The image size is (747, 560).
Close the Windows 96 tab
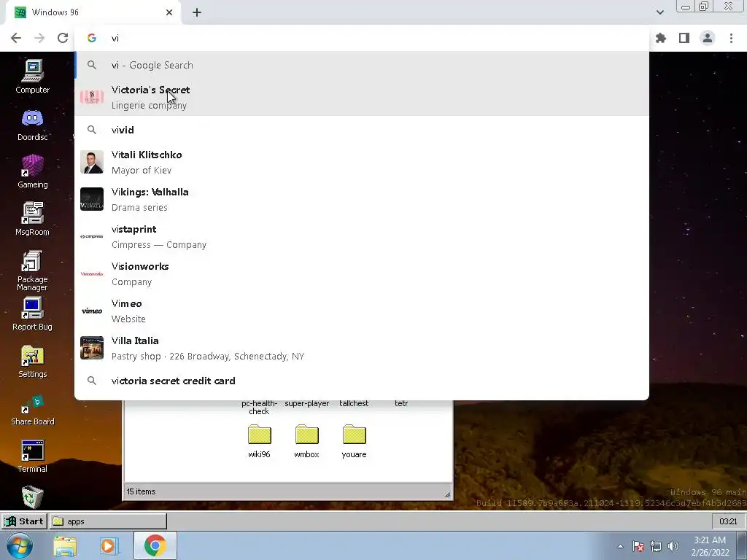click(169, 12)
